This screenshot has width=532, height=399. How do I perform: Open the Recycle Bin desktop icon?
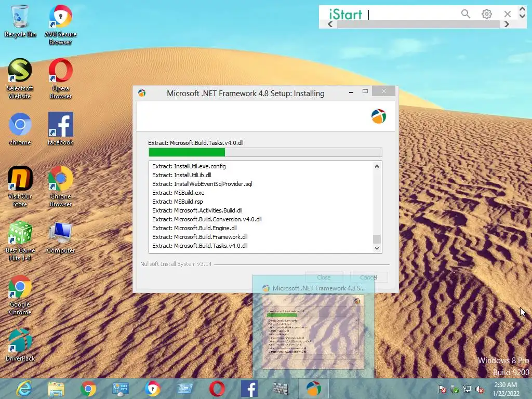20,21
